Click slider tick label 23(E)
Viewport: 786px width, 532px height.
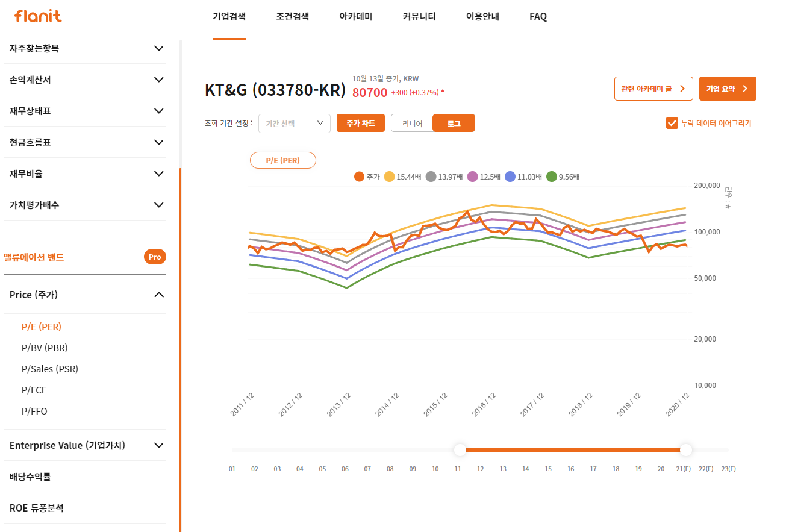tap(729, 469)
